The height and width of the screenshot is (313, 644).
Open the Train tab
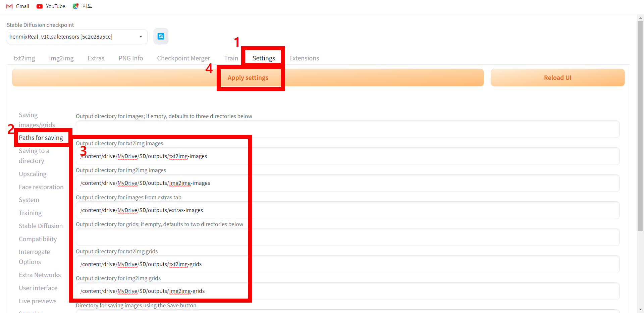(x=231, y=58)
